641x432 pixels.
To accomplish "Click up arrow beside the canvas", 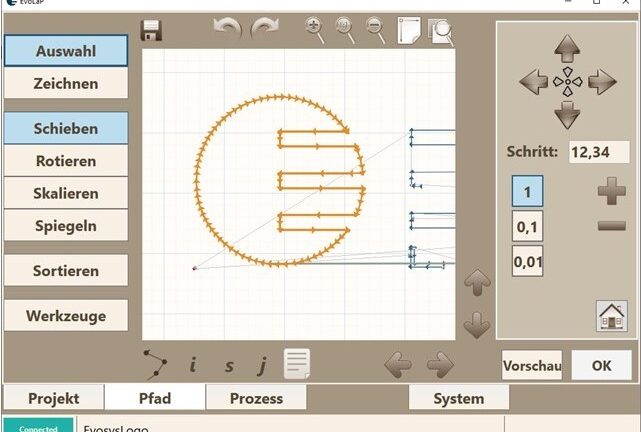I will coord(477,282).
